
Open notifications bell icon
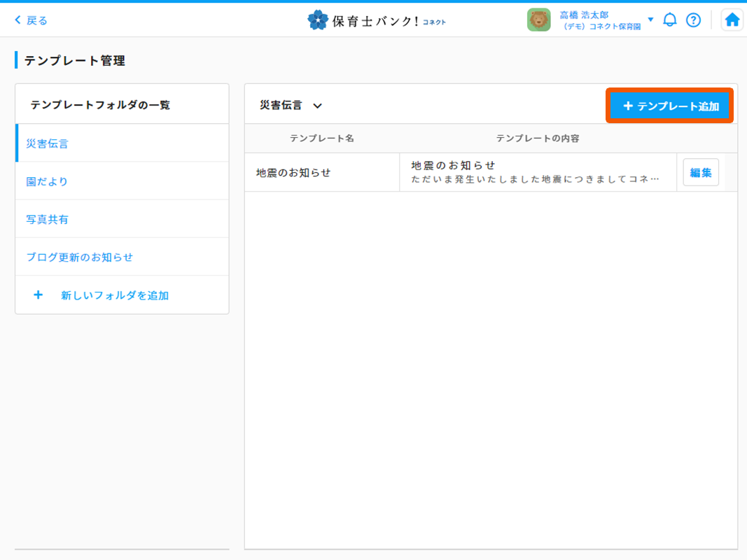click(x=670, y=20)
